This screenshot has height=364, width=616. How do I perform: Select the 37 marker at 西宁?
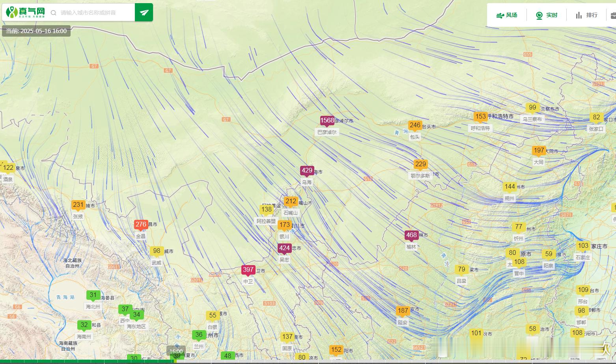[x=125, y=309]
